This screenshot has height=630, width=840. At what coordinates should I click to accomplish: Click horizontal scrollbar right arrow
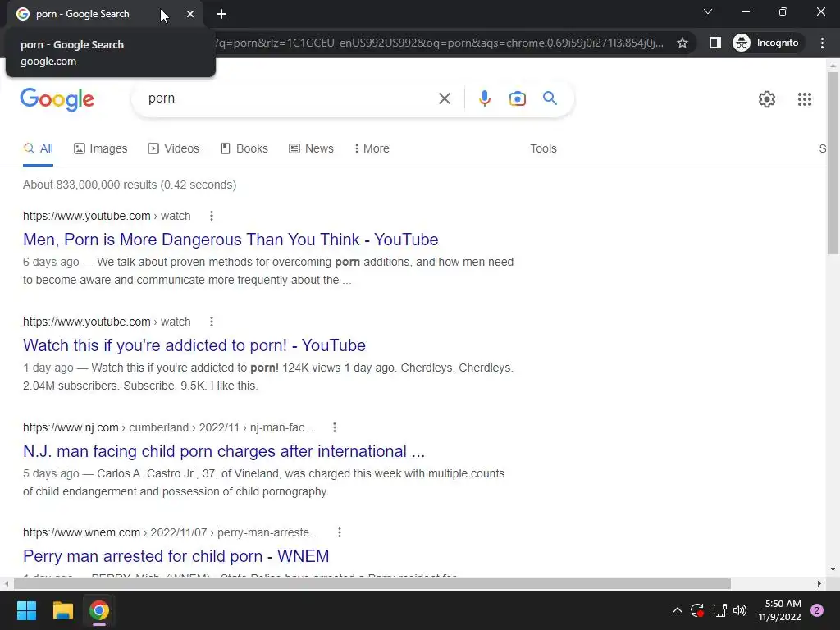(x=819, y=583)
